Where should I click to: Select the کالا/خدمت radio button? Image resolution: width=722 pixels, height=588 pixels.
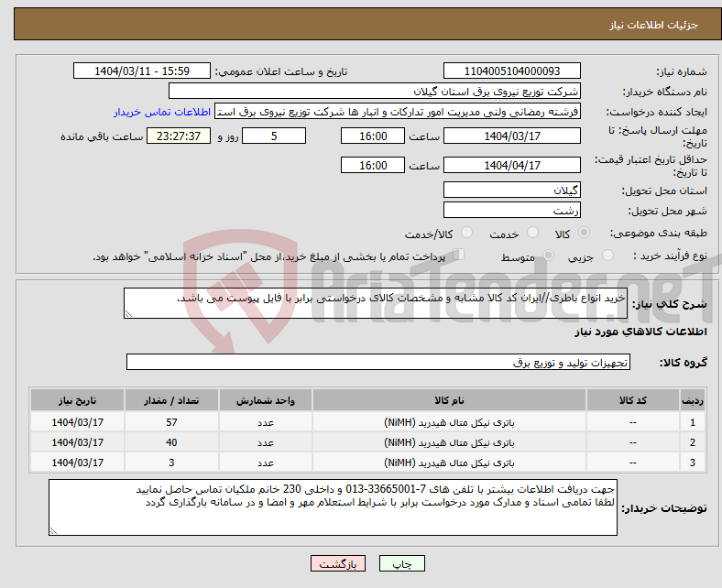(x=467, y=233)
